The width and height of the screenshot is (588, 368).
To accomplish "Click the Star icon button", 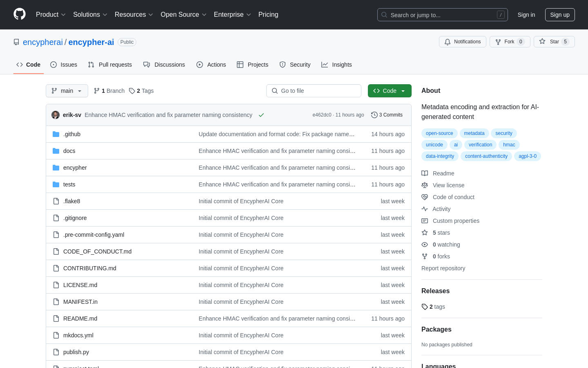I will click(542, 41).
